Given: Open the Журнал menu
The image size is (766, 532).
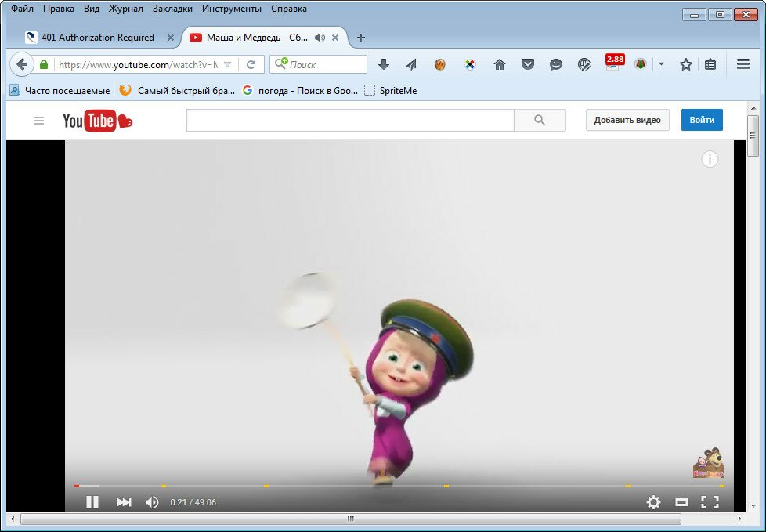Looking at the screenshot, I should (x=125, y=9).
